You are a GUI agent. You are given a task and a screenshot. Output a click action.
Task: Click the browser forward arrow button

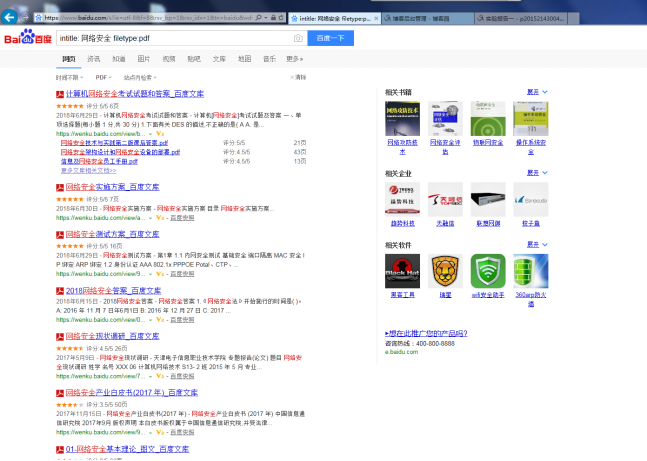pyautogui.click(x=25, y=17)
